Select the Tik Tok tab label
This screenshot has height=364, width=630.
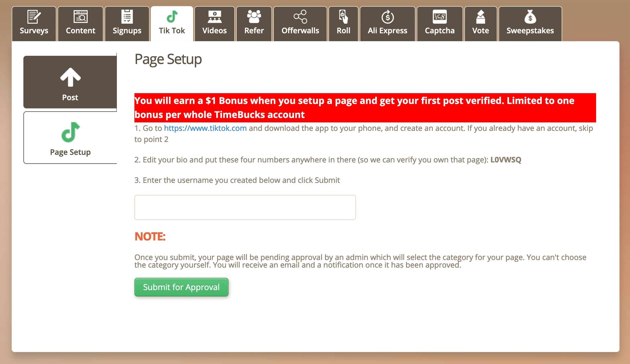pyautogui.click(x=172, y=31)
